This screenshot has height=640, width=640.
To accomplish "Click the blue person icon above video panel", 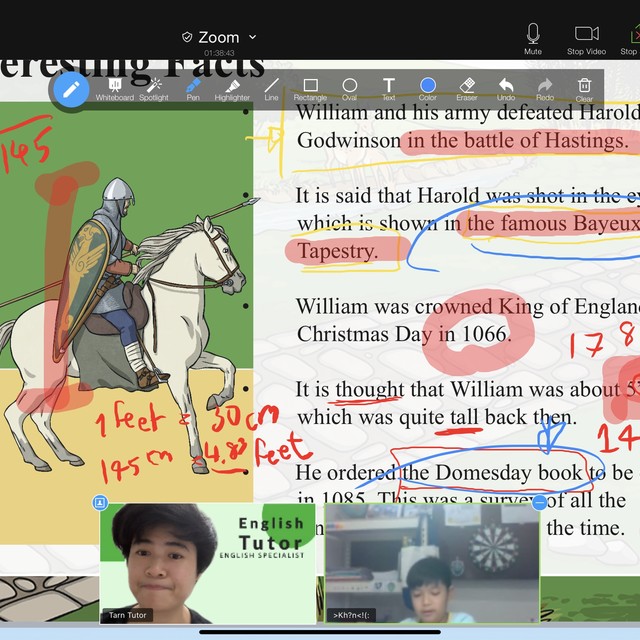I will [x=100, y=502].
